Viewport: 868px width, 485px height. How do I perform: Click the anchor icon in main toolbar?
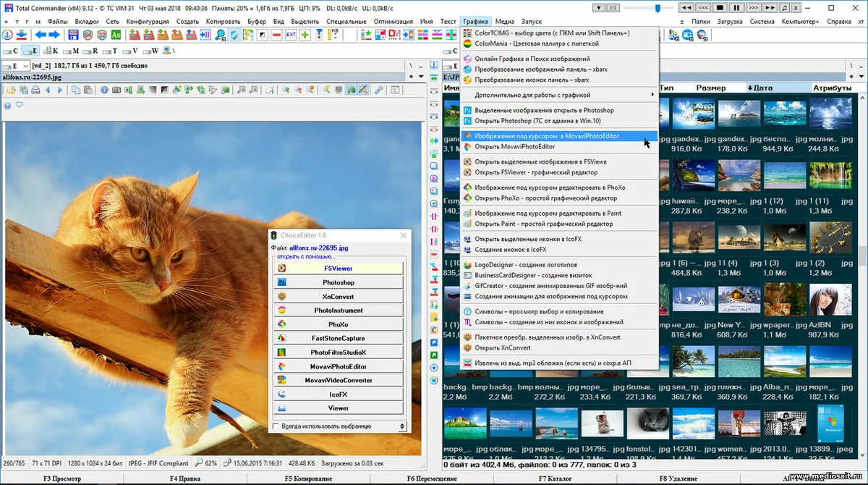click(x=7, y=34)
